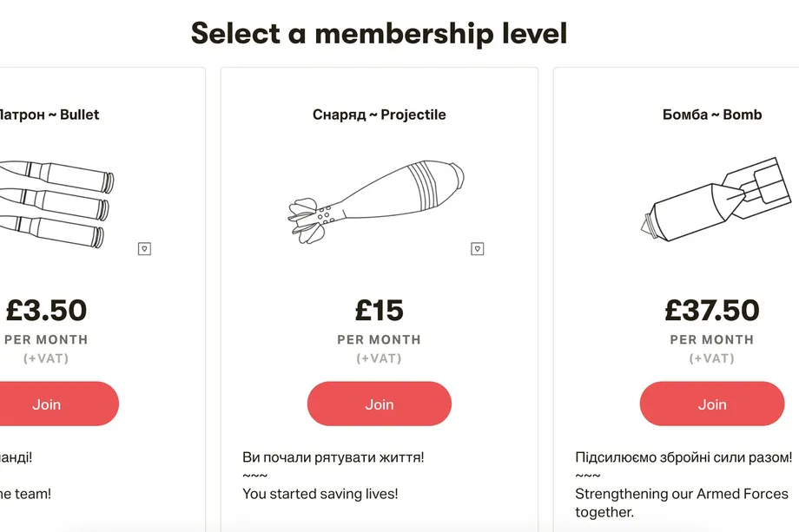The height and width of the screenshot is (532, 799).
Task: Click 'Підсилюємо збройні сили разом!' text
Action: point(683,456)
